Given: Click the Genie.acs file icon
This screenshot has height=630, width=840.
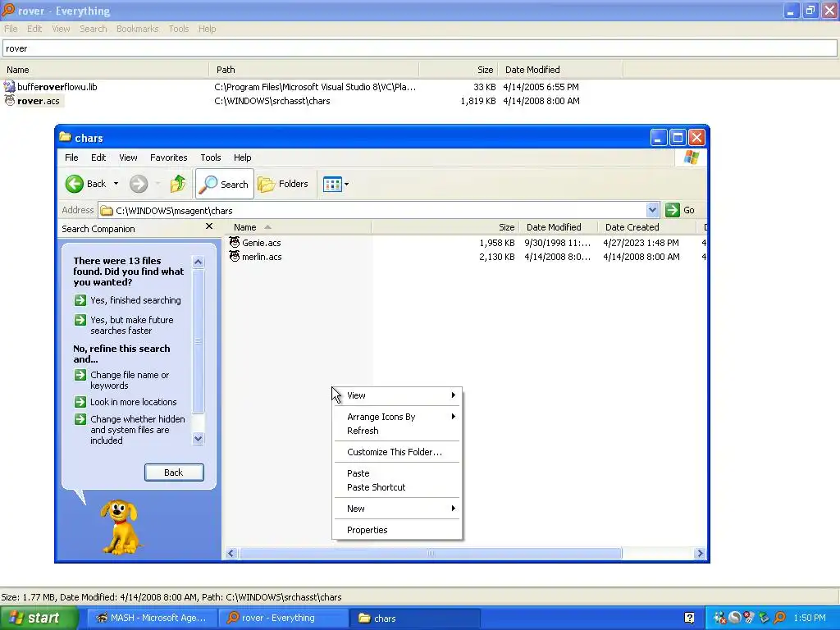Looking at the screenshot, I should (x=234, y=242).
